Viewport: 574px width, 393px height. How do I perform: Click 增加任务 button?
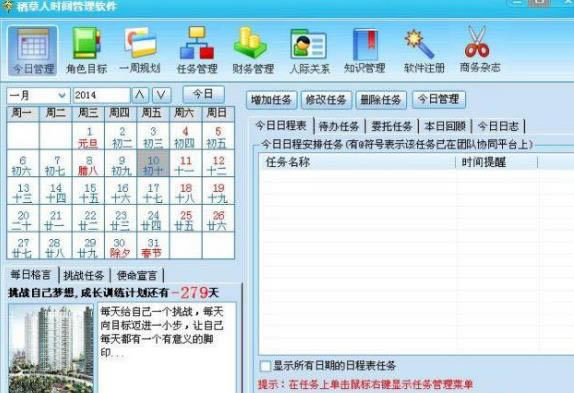tap(271, 100)
